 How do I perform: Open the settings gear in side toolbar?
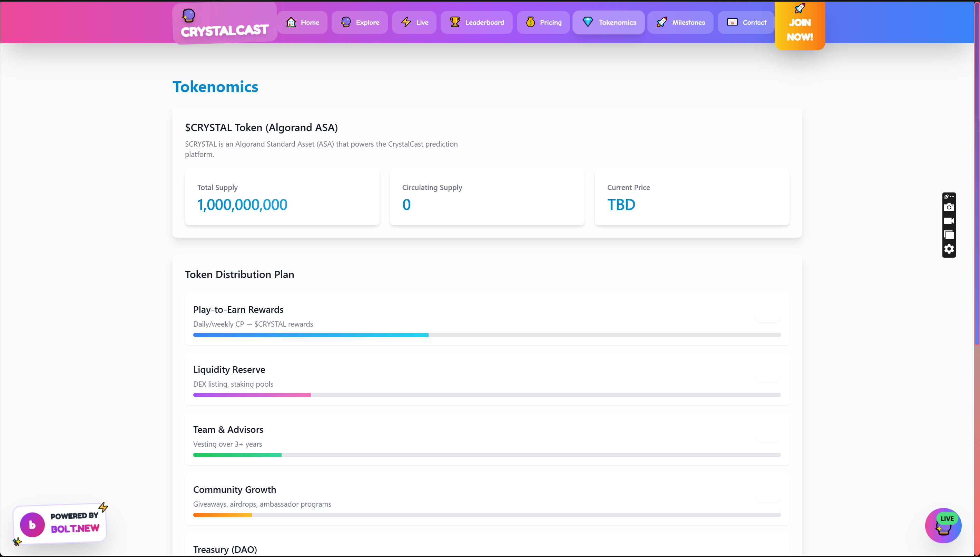click(949, 249)
